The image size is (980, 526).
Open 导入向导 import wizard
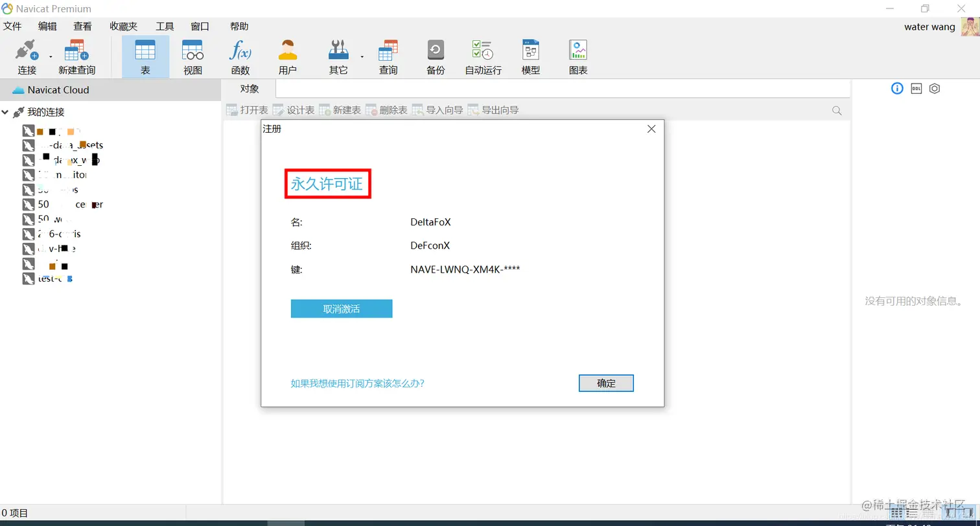[x=437, y=110]
